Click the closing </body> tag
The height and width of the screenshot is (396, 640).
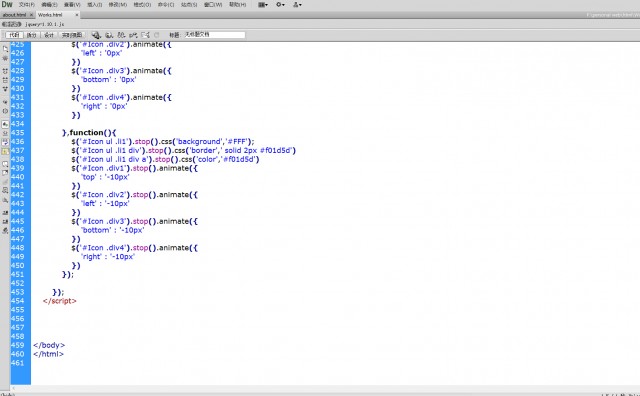coord(49,345)
